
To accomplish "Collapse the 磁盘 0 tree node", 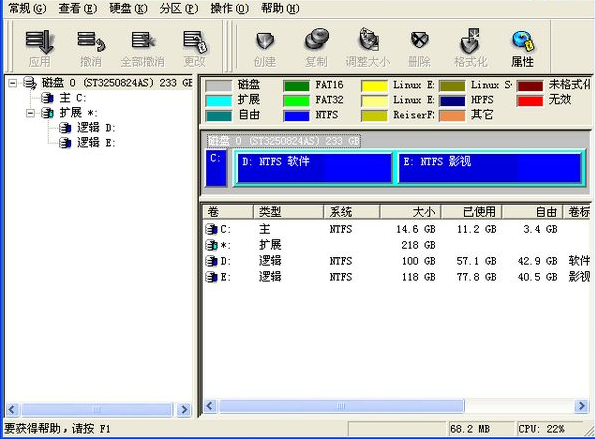I will click(13, 82).
